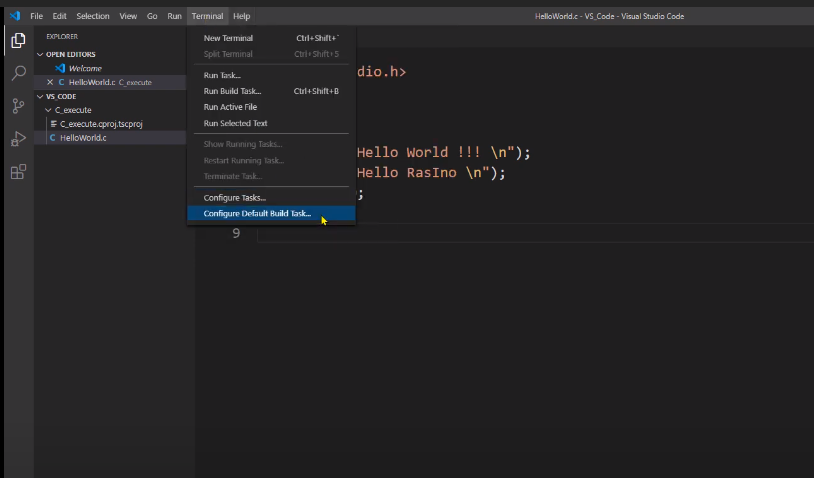Click the EXPLORER panel title

[62, 37]
